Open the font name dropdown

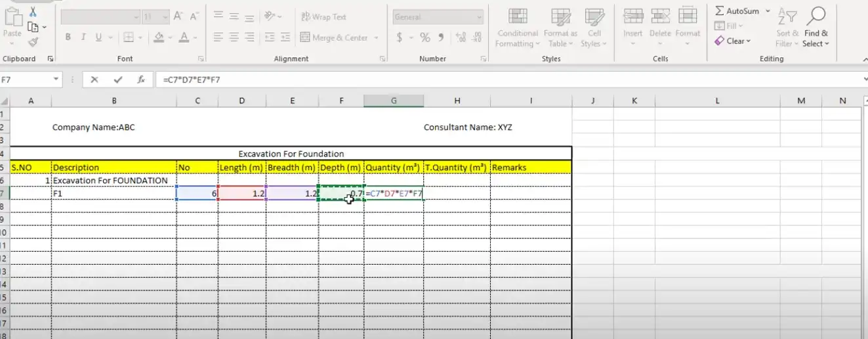[136, 17]
